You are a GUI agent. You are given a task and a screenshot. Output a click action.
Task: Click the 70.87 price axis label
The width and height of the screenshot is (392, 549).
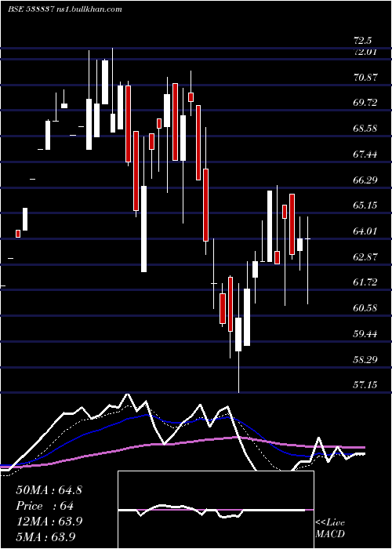pyautogui.click(x=366, y=78)
